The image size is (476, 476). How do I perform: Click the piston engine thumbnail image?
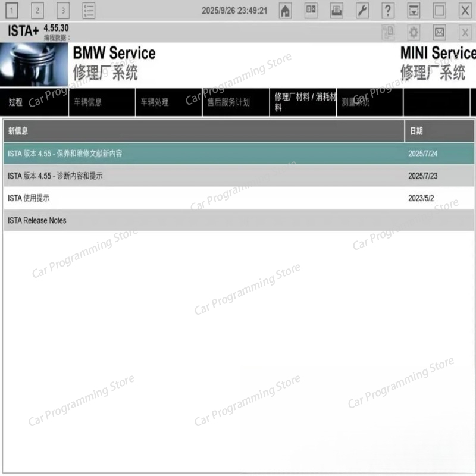point(34,64)
